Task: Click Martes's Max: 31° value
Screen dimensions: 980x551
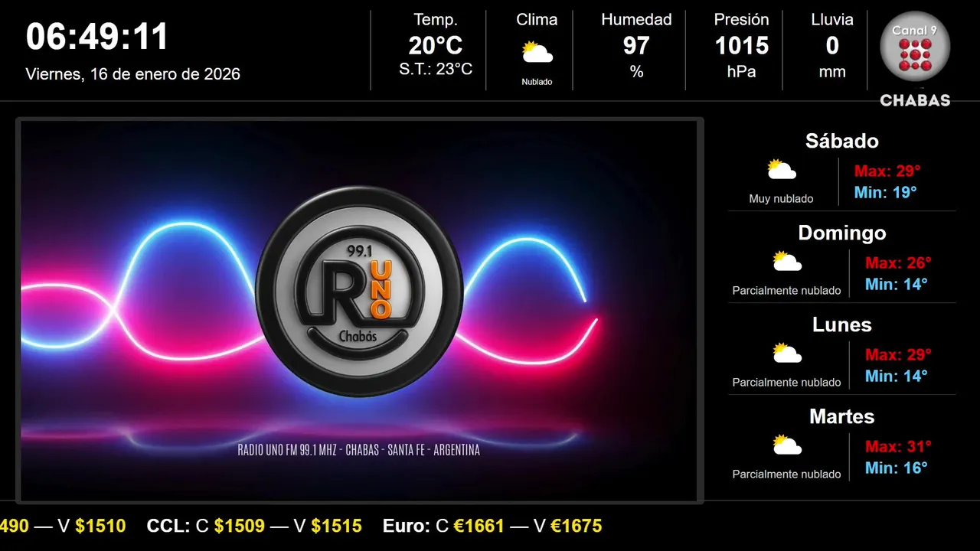Action: pyautogui.click(x=898, y=446)
